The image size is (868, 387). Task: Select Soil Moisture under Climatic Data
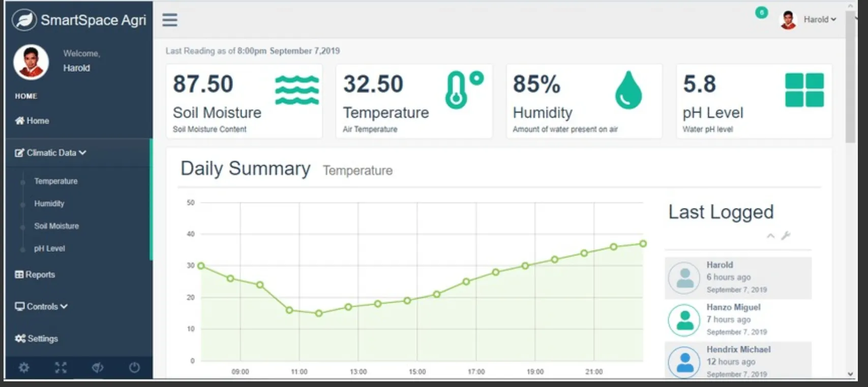click(x=56, y=226)
